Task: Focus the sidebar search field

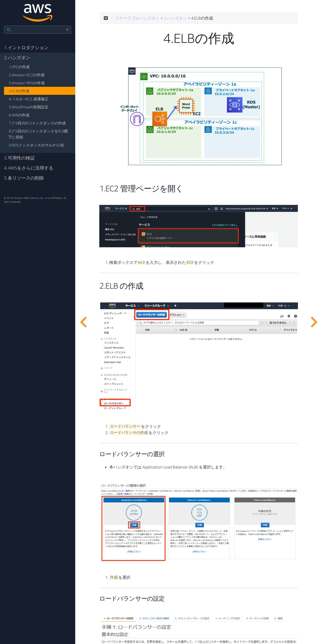Action: (38, 30)
